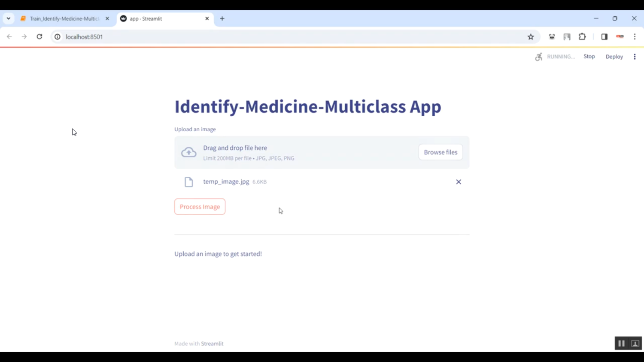Image resolution: width=644 pixels, height=362 pixels.
Task: Click the Process Image button
Action: [x=200, y=207]
